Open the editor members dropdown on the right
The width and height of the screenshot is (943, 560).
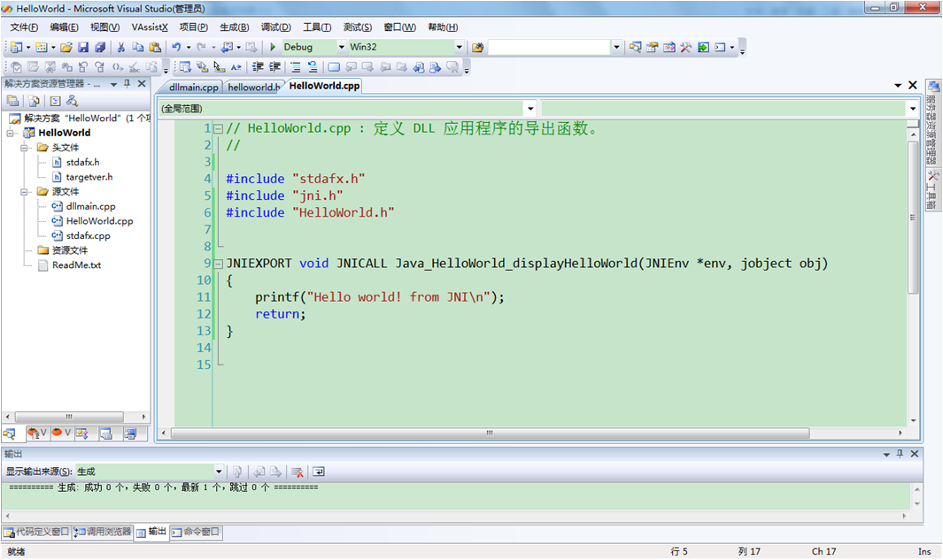point(912,109)
